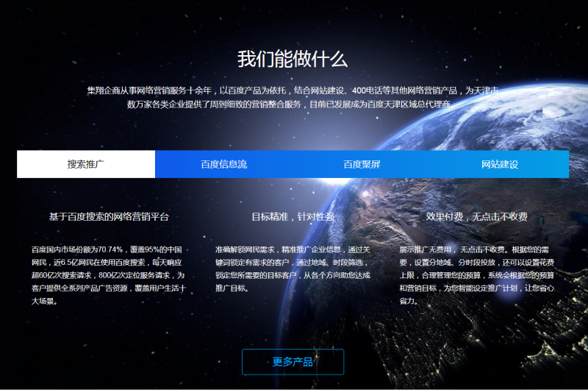Image resolution: width=588 pixels, height=390 pixels.
Task: Click the intro line starting 数万家各类企业
Action: click(289, 104)
